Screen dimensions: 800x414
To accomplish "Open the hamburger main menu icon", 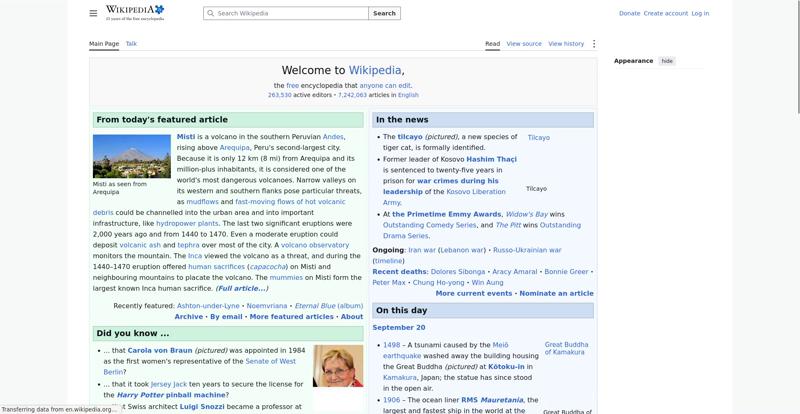I will click(93, 13).
